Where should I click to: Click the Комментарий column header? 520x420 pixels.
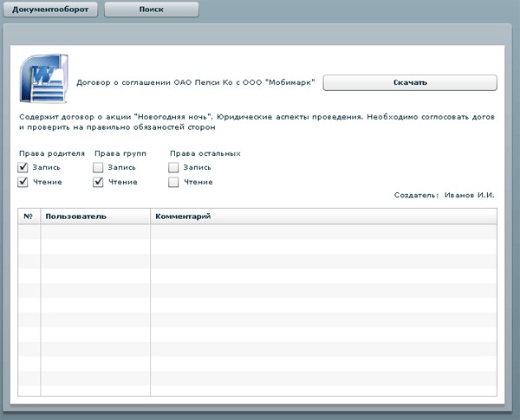pyautogui.click(x=323, y=216)
